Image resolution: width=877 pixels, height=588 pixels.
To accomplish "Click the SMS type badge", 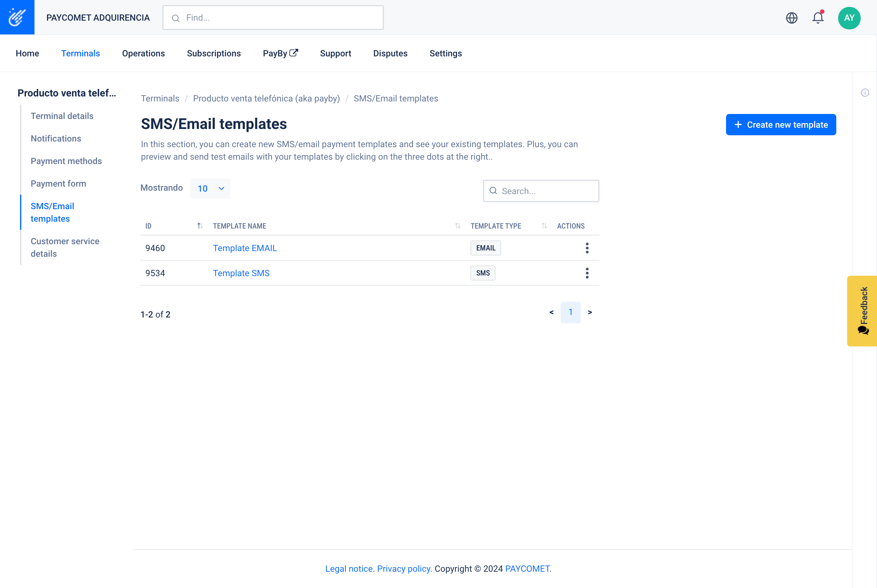I will pyautogui.click(x=483, y=273).
